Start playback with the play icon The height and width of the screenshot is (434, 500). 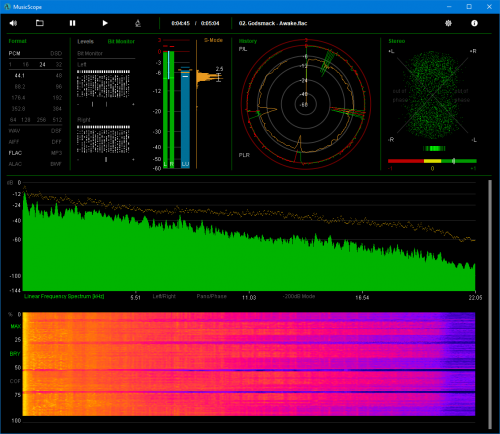105,23
